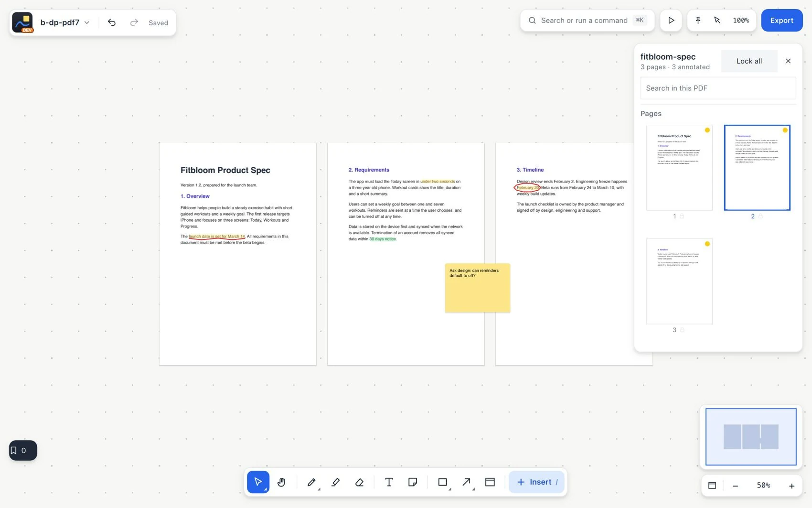Click the yellow annotation dot on page 1 thumbnail

707,130
